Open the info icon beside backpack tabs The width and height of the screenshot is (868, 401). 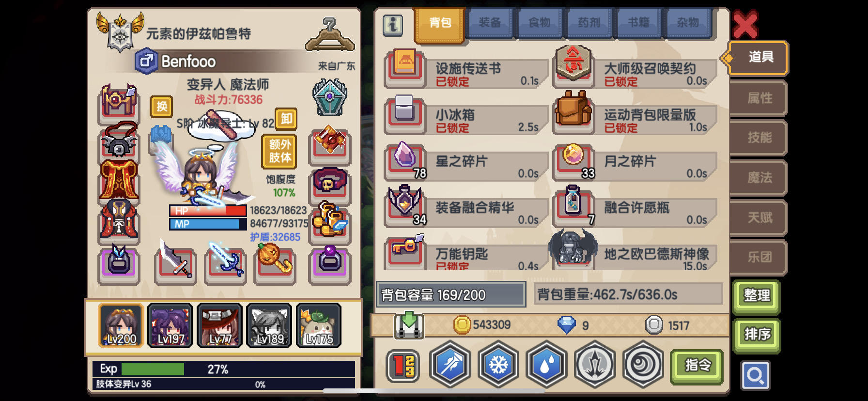[x=393, y=24]
